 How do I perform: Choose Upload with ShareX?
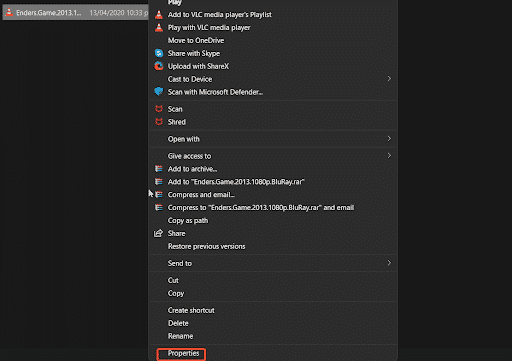pyautogui.click(x=198, y=66)
